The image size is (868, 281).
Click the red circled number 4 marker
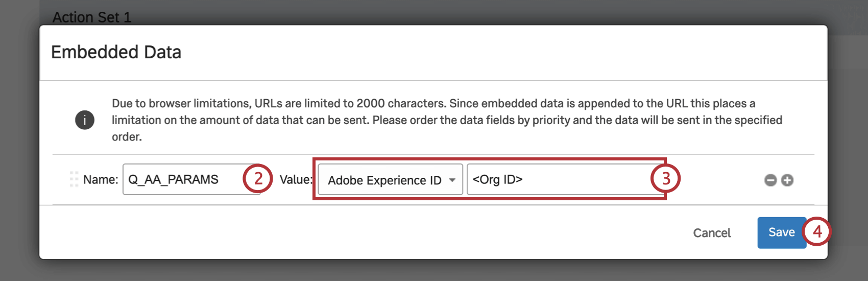(x=817, y=232)
